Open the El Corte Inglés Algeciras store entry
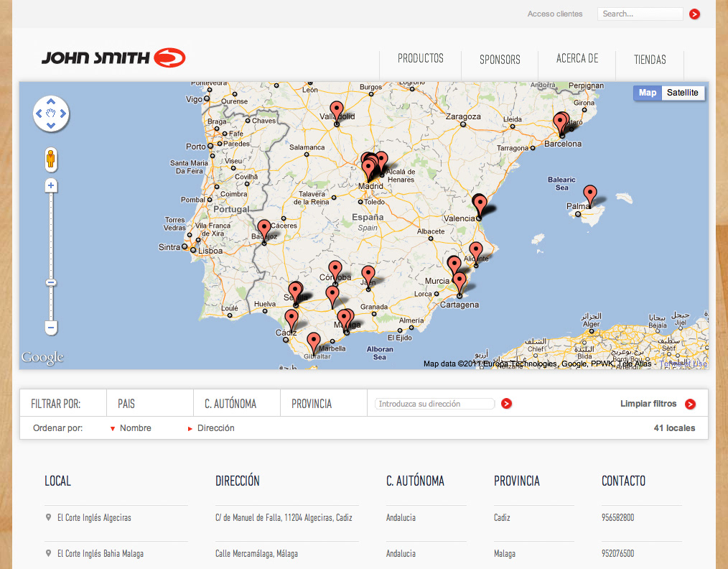The image size is (728, 569). pos(94,517)
